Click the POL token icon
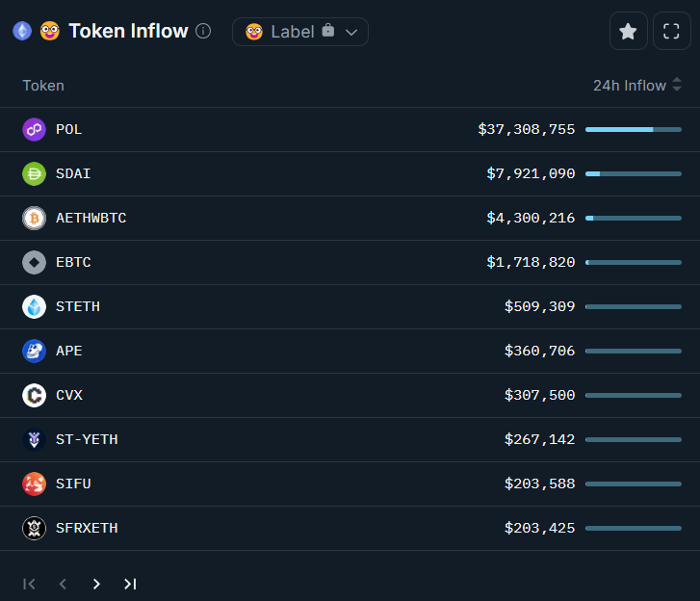Viewport: 700px width, 601px height. click(x=34, y=129)
